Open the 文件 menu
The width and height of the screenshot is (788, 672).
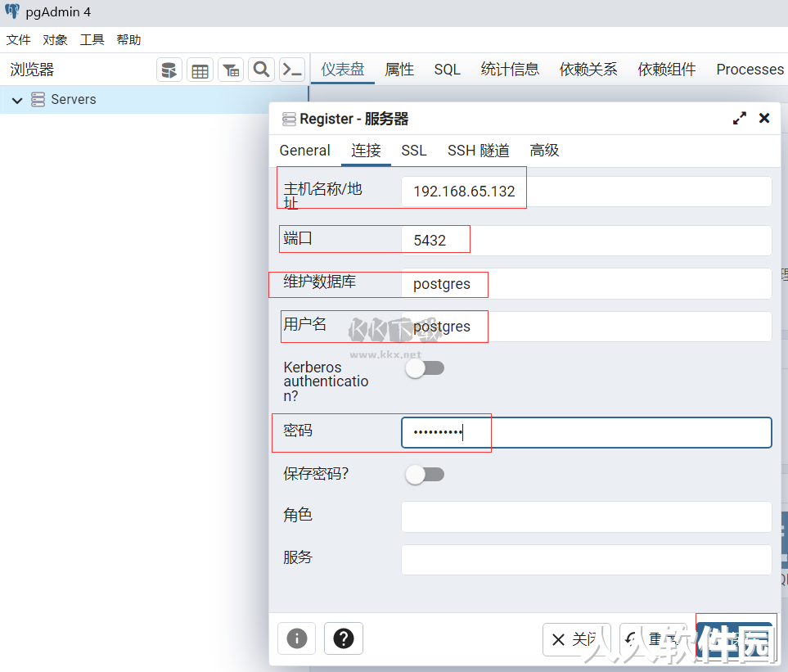[x=19, y=40]
